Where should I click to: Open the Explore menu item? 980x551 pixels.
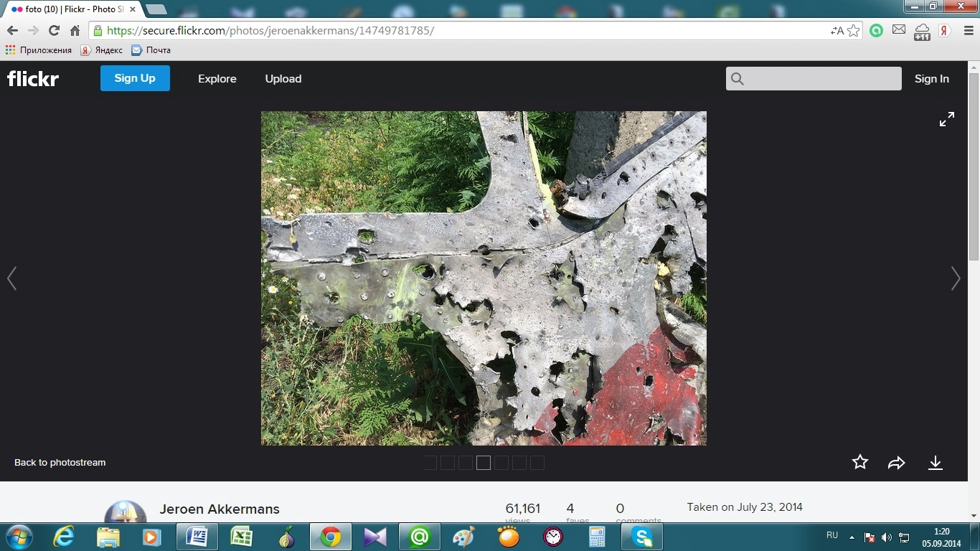click(x=217, y=79)
